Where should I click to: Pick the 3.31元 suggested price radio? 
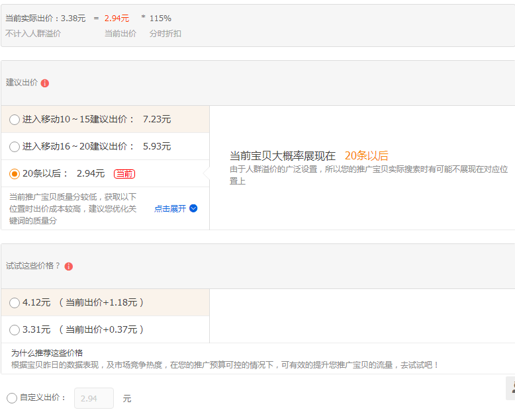pos(15,329)
